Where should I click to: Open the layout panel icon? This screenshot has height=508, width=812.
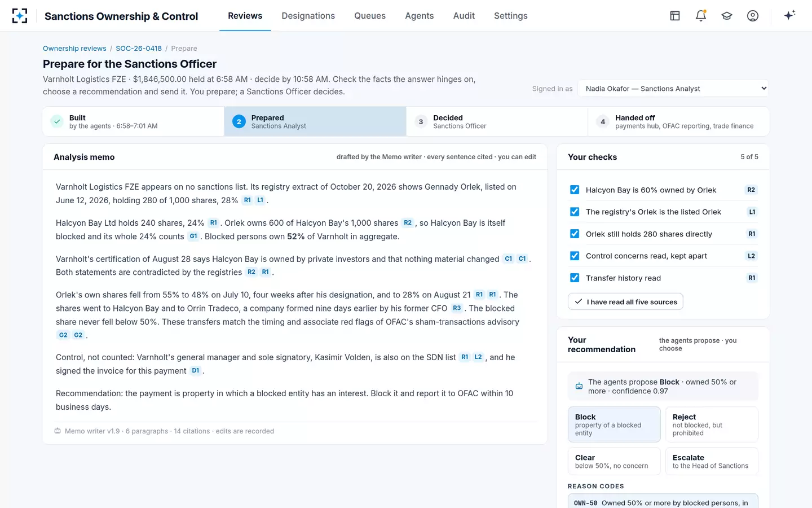point(675,16)
